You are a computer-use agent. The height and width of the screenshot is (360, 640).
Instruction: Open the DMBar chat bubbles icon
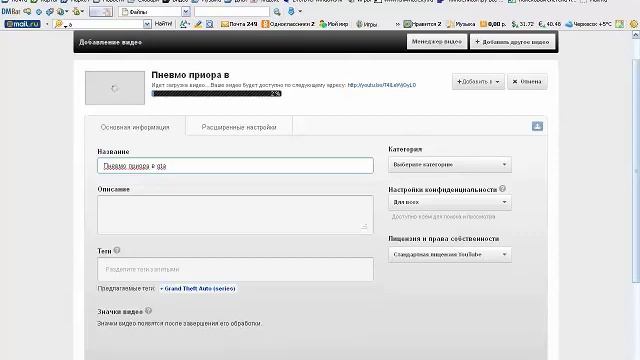click(28, 11)
